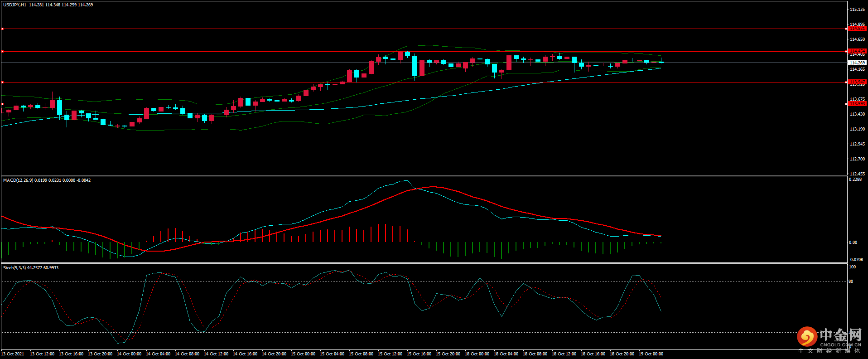
Task: Click the 19 Oct 00:00 time axis label
Action: pyautogui.click(x=651, y=354)
